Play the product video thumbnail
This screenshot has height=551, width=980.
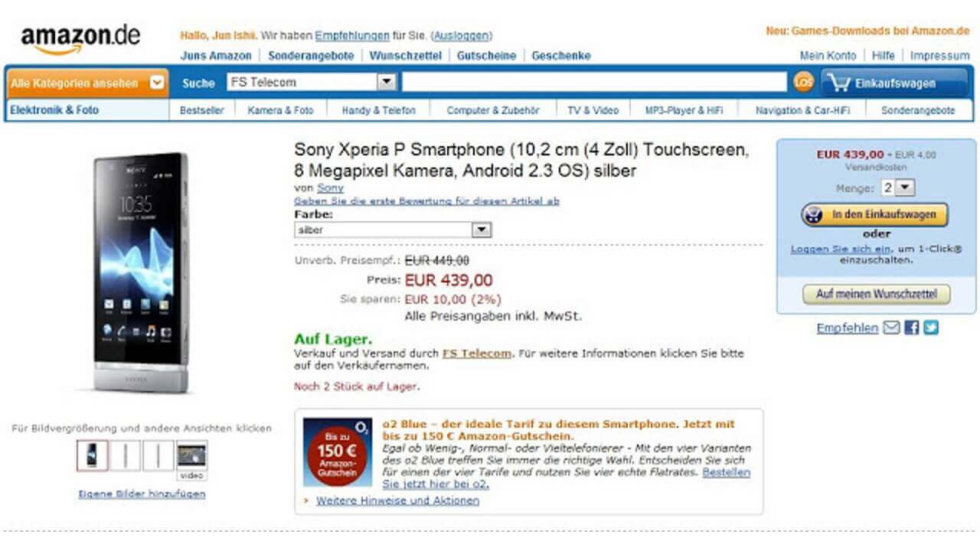191,457
